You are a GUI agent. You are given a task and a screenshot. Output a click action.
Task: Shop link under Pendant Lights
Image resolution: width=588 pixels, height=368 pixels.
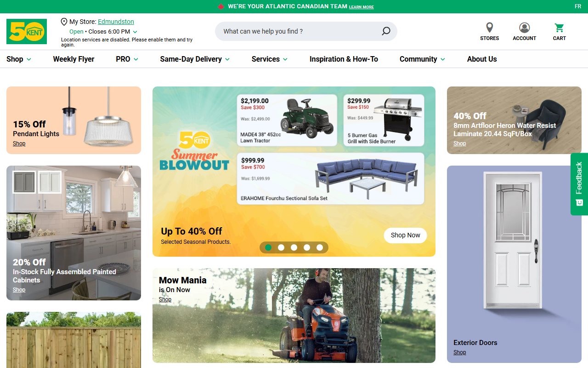click(x=19, y=144)
